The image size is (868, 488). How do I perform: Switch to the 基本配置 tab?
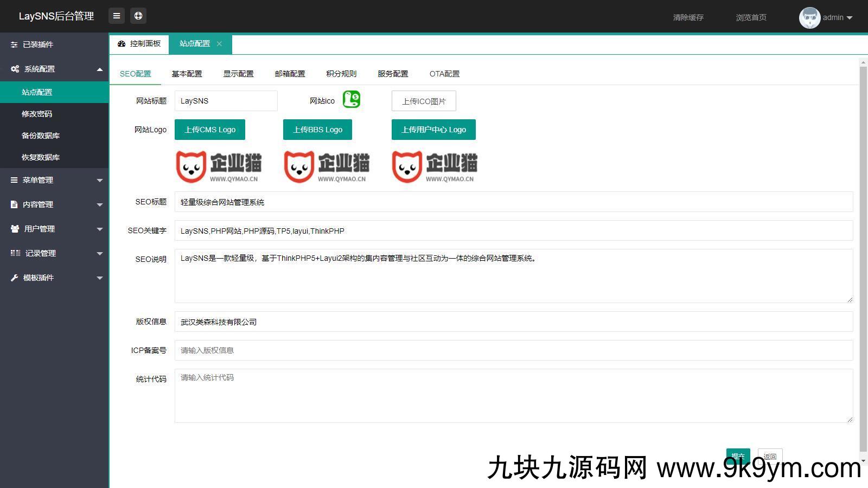(187, 74)
